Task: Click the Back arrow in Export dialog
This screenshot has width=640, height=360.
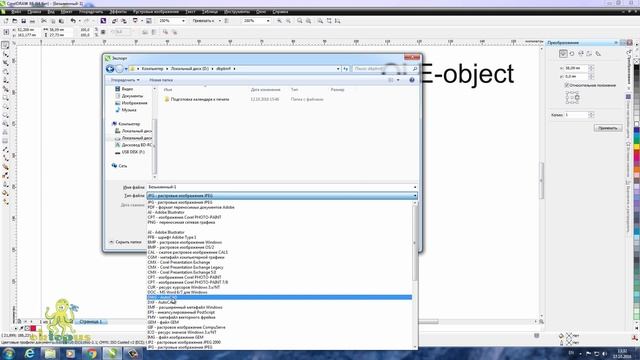Action: [x=110, y=69]
